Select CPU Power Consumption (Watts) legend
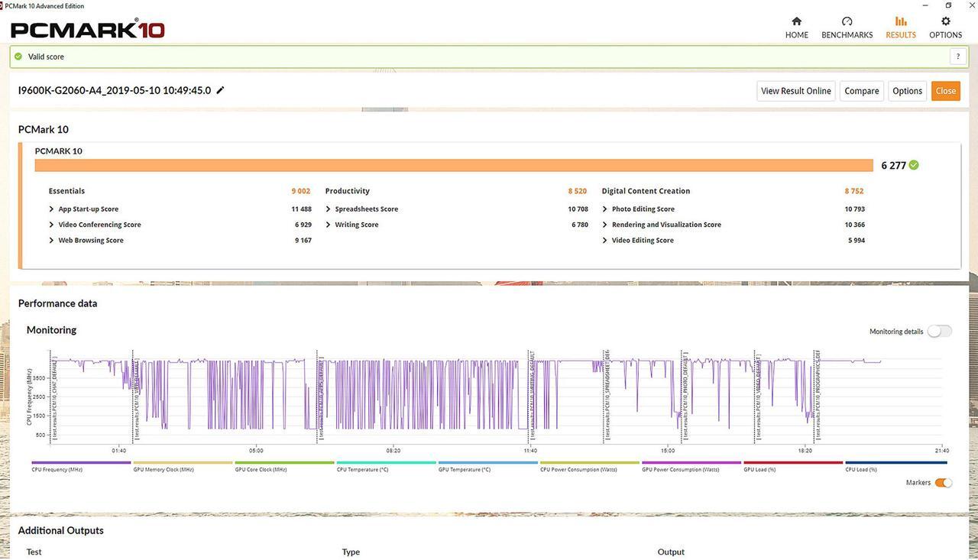 [x=589, y=466]
